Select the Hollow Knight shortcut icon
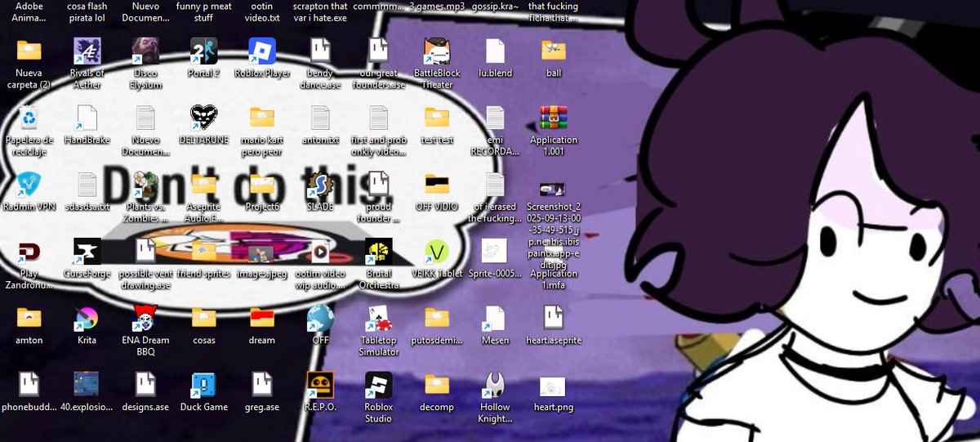This screenshot has height=442, width=980. pos(495,385)
